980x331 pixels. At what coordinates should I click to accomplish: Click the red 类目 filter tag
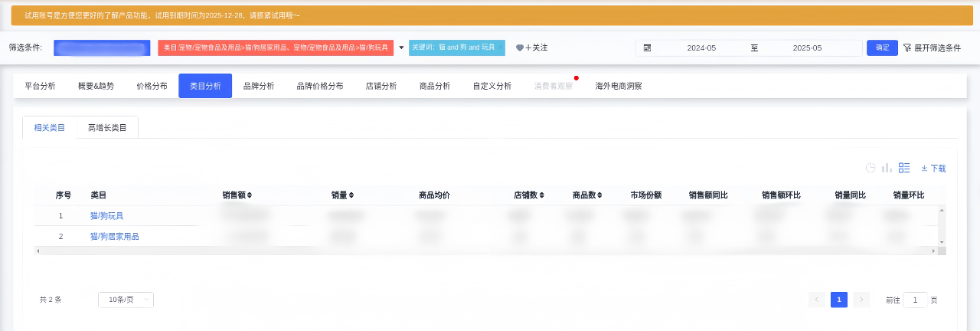(276, 48)
